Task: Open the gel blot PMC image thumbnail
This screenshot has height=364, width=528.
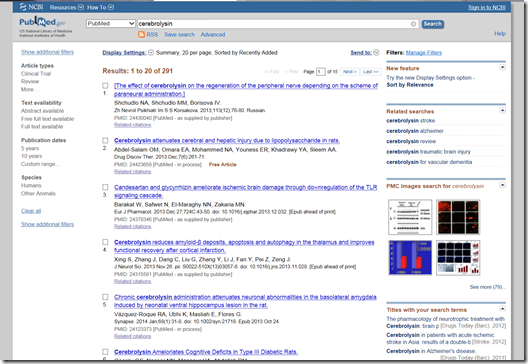Action: (410, 217)
